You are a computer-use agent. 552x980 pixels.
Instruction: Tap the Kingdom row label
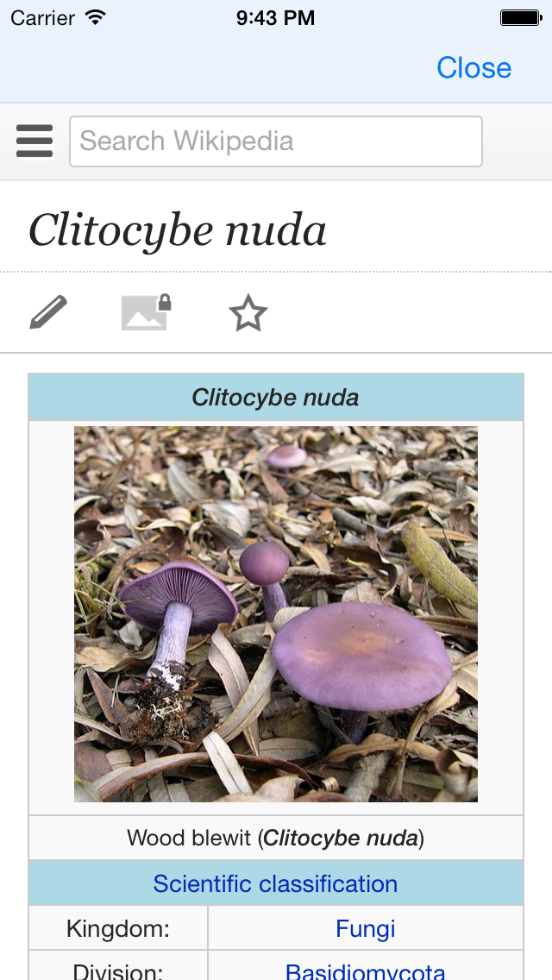coord(118,928)
